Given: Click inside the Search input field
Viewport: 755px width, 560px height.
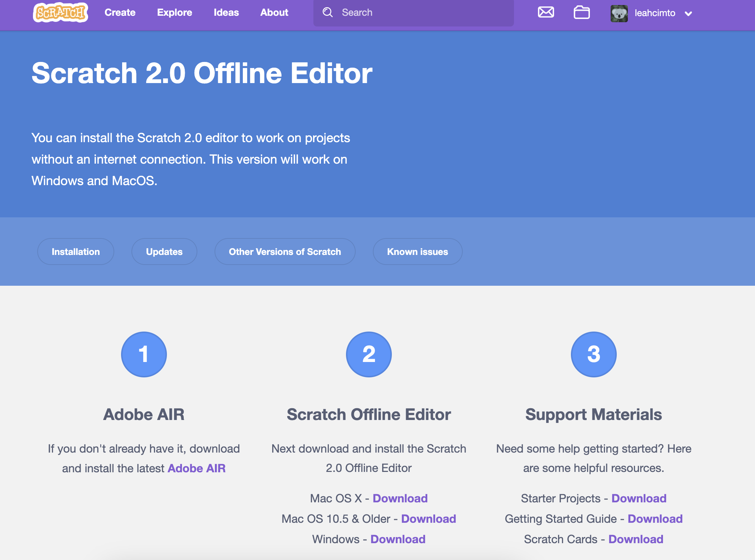Looking at the screenshot, I should (412, 12).
